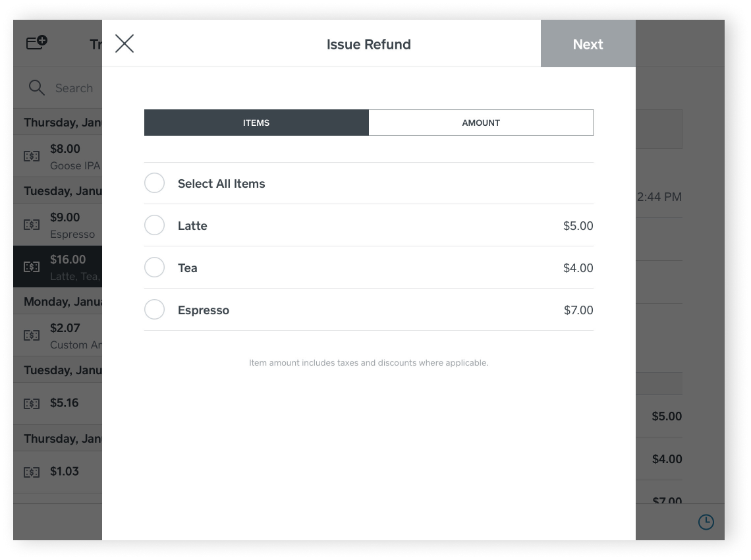Click cash icon beside $9.00 Espresso transaction
751x560 pixels.
point(32,225)
